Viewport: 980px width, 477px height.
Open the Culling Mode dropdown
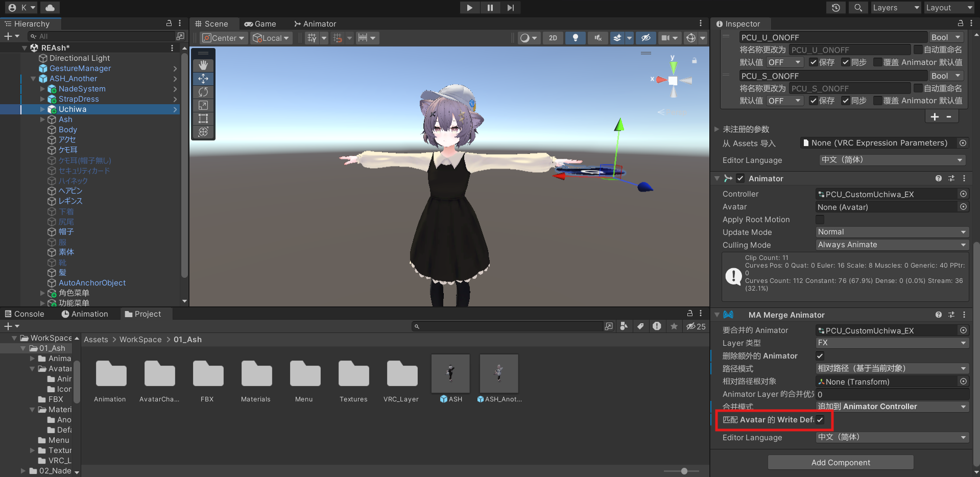point(892,245)
